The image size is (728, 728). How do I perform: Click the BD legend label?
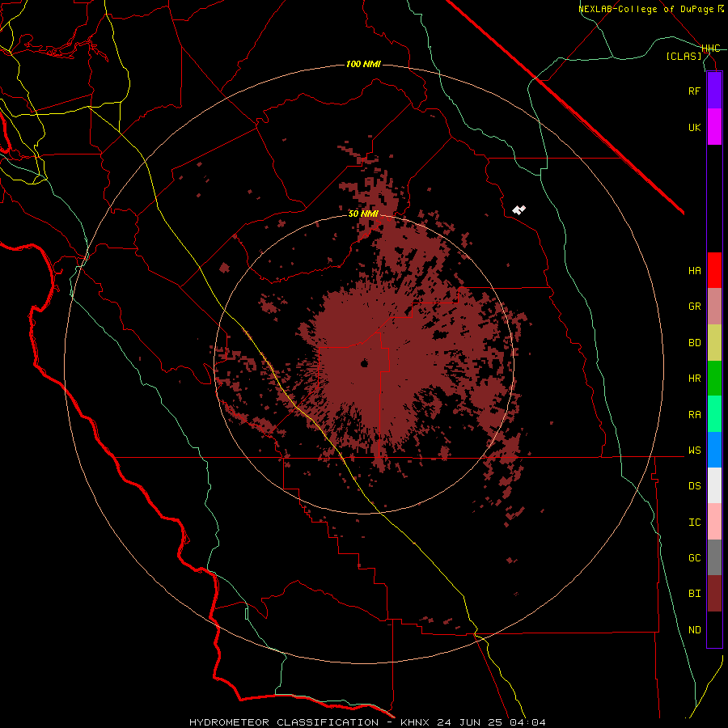point(694,343)
